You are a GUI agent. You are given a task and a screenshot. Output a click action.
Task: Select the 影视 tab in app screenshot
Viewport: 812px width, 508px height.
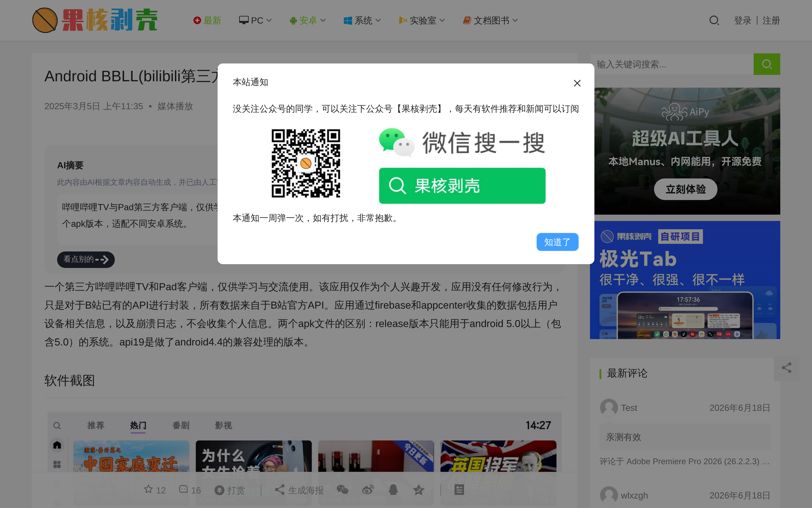coord(223,425)
